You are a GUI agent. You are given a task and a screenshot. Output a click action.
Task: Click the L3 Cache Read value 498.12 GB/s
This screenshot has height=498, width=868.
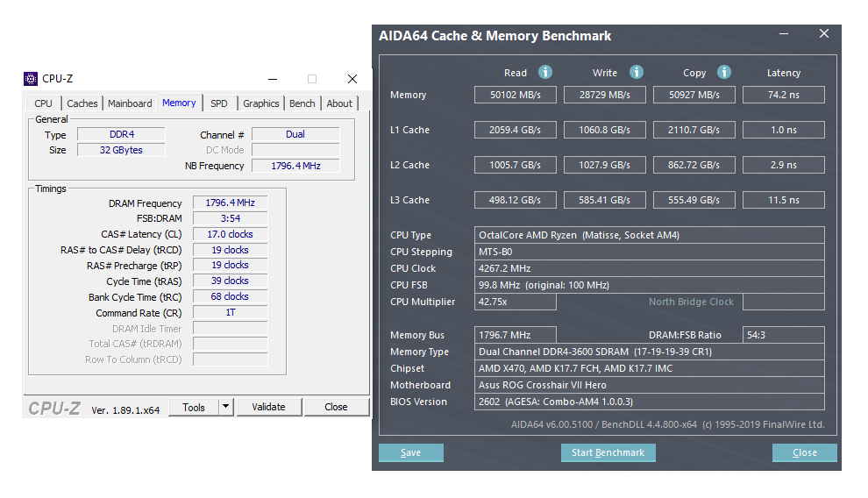tap(516, 200)
